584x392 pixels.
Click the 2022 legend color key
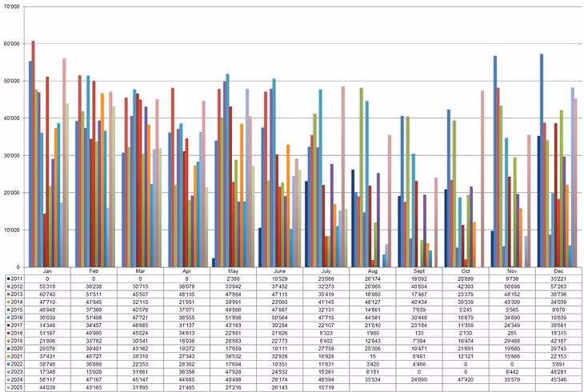(8, 364)
